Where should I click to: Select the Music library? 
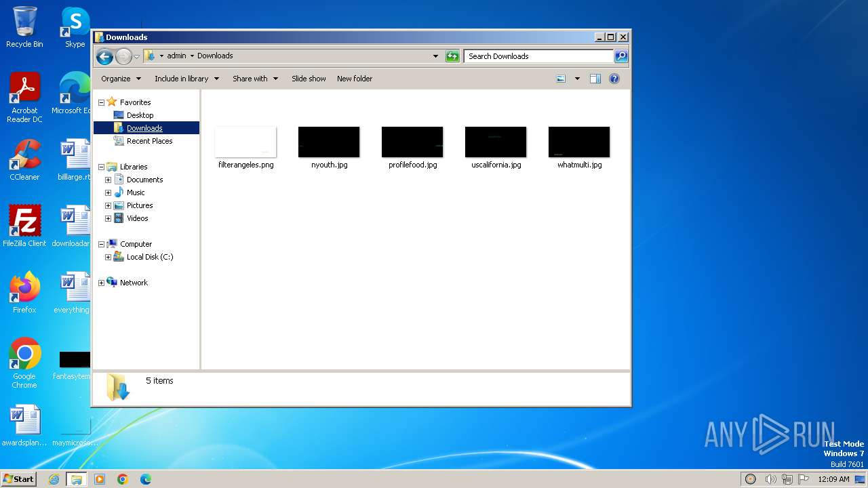click(x=135, y=192)
